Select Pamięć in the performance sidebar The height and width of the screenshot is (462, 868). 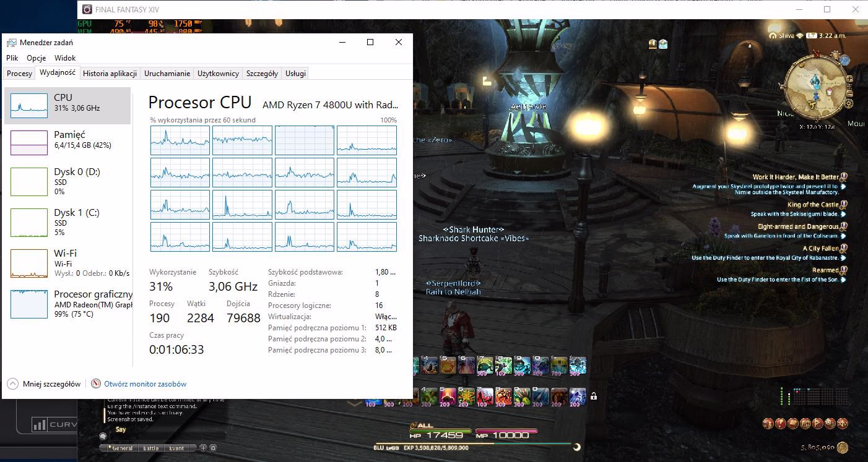click(x=67, y=140)
